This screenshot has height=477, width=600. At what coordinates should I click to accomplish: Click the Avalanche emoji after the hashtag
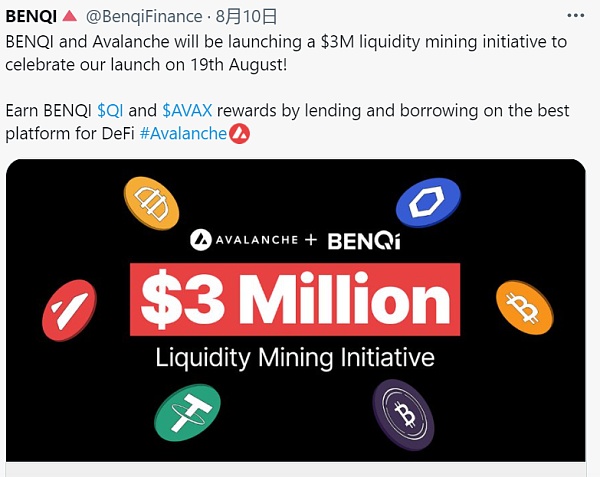click(x=239, y=133)
